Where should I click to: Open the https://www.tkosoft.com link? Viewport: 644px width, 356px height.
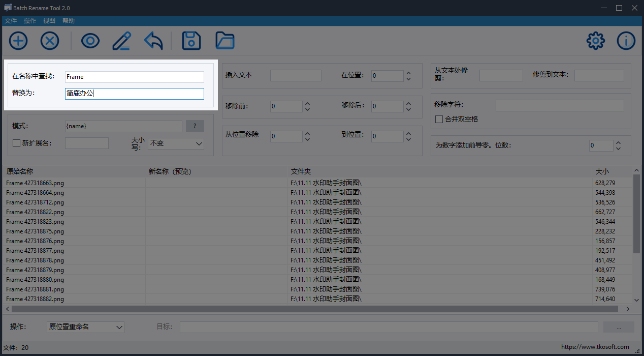(595, 347)
